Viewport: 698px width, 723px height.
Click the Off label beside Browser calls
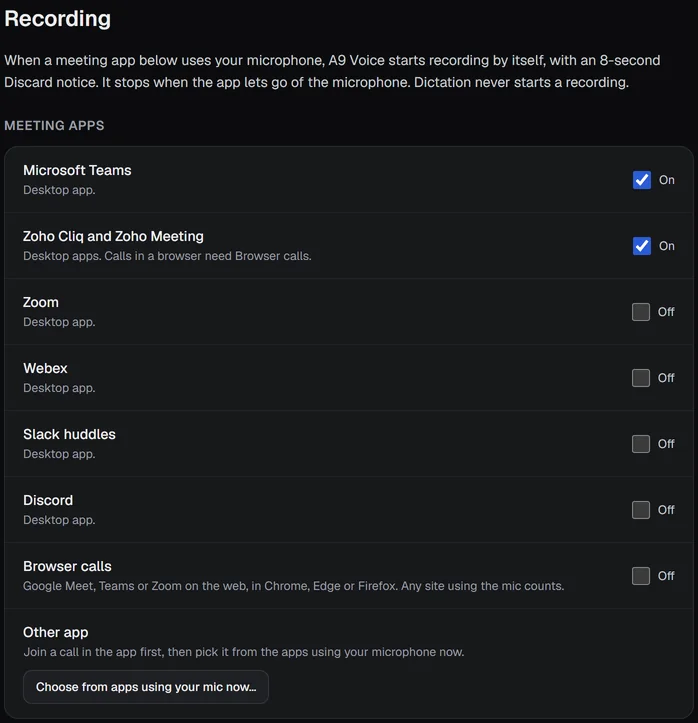(x=666, y=575)
